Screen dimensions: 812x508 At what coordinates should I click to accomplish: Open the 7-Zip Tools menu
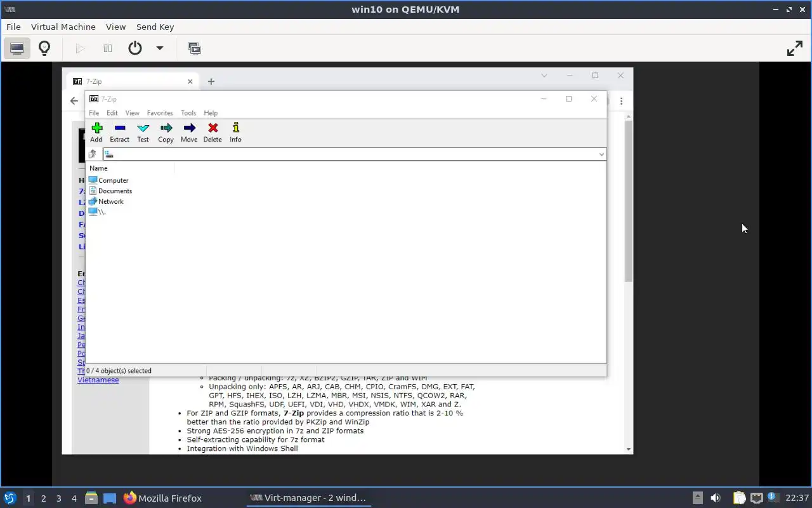[188, 113]
